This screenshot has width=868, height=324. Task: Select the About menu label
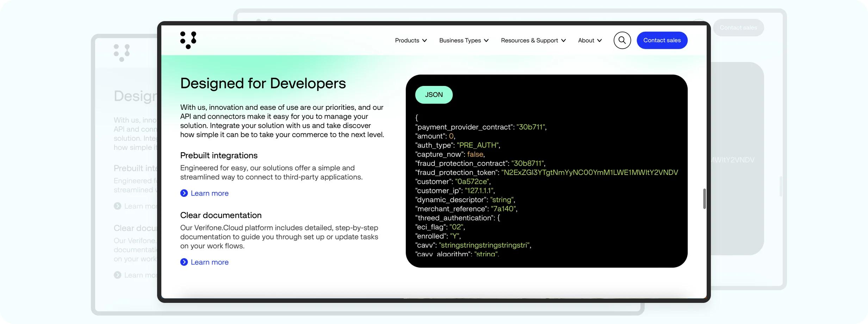[586, 40]
